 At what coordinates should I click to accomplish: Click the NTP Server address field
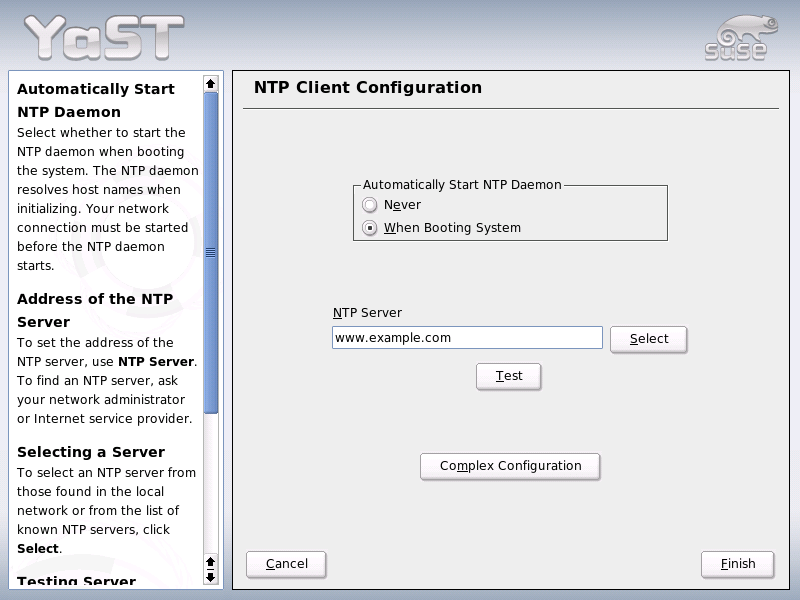click(467, 338)
